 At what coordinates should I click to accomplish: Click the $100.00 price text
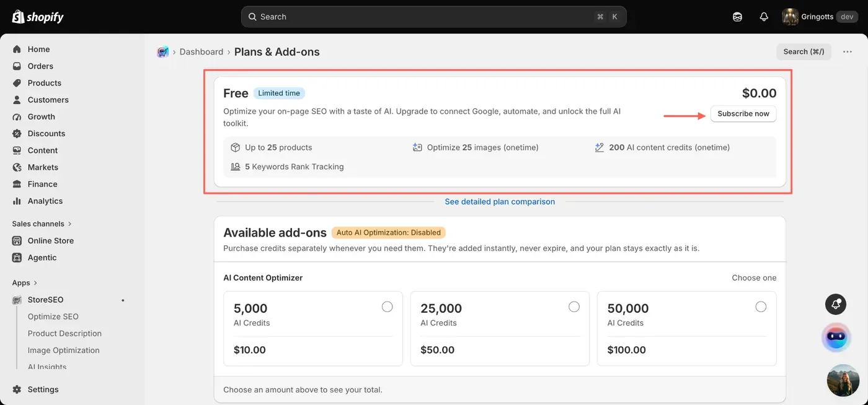pos(626,350)
